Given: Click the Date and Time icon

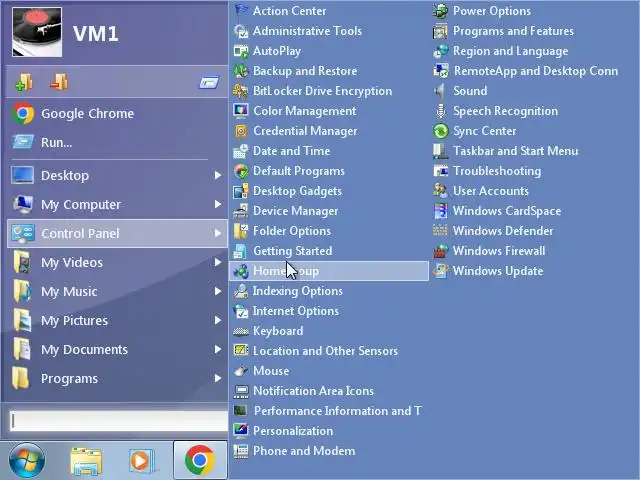Looking at the screenshot, I should [241, 151].
